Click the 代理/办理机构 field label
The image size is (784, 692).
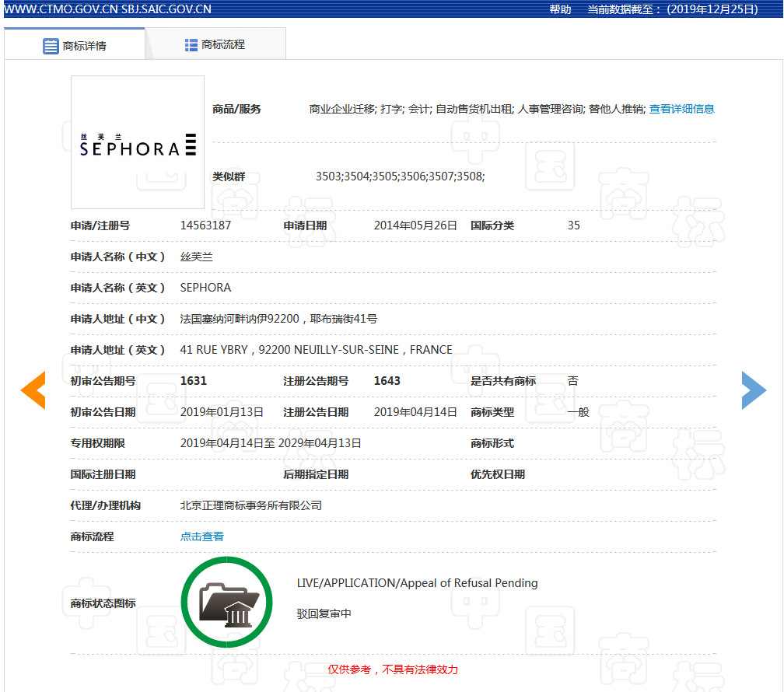pyautogui.click(x=106, y=505)
